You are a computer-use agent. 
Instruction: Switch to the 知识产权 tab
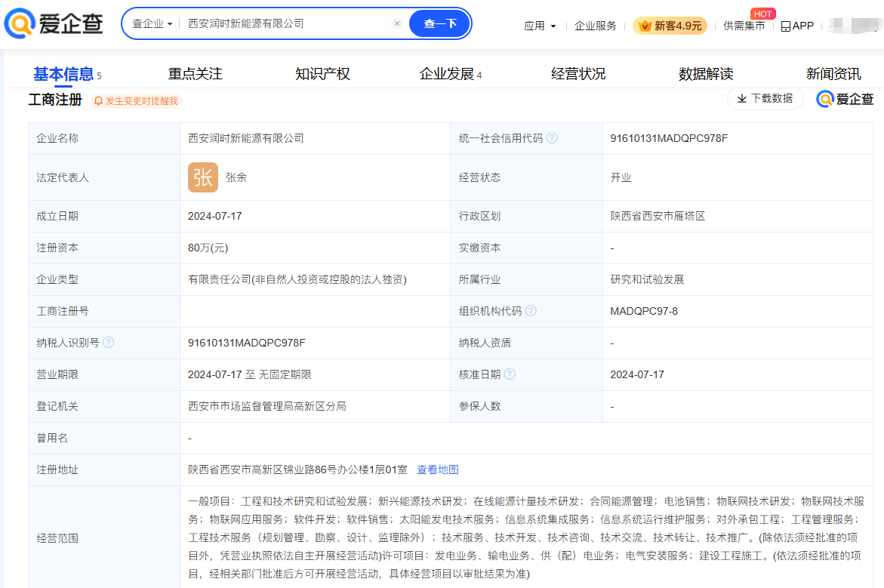[322, 74]
